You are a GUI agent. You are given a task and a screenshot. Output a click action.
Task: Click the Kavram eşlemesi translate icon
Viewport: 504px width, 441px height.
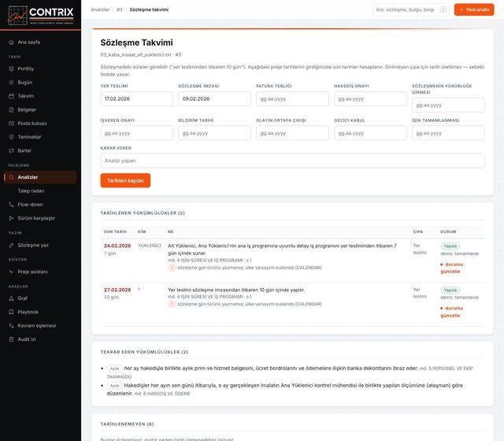[x=11, y=325]
